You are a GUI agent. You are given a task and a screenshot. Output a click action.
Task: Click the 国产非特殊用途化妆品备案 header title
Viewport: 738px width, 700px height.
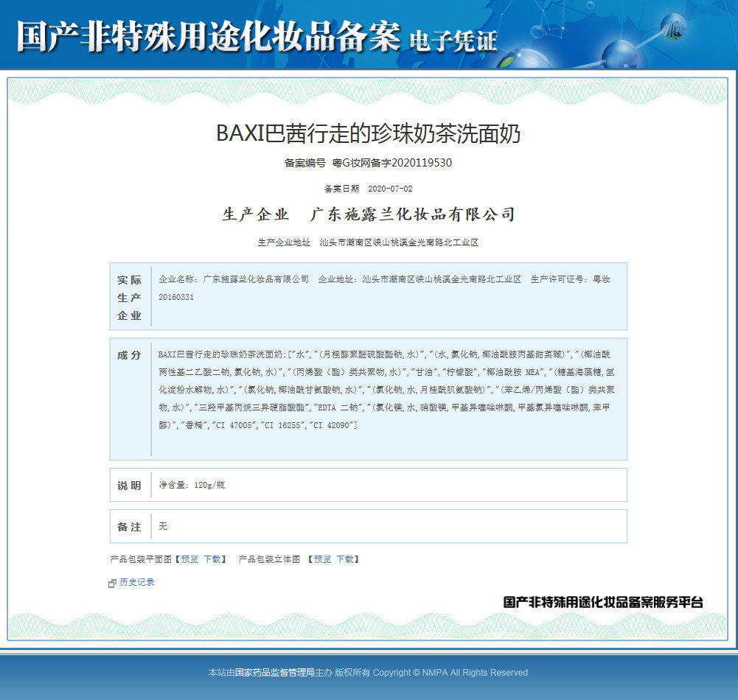pyautogui.click(x=208, y=36)
